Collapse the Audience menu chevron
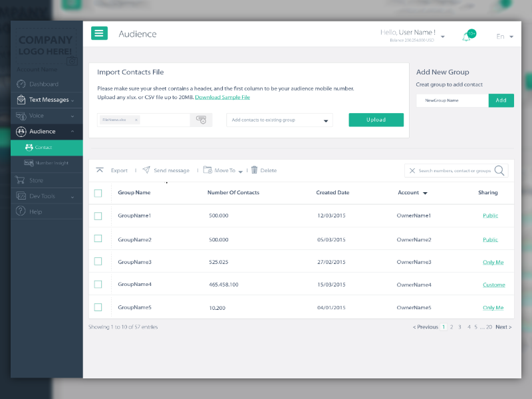 coord(72,131)
